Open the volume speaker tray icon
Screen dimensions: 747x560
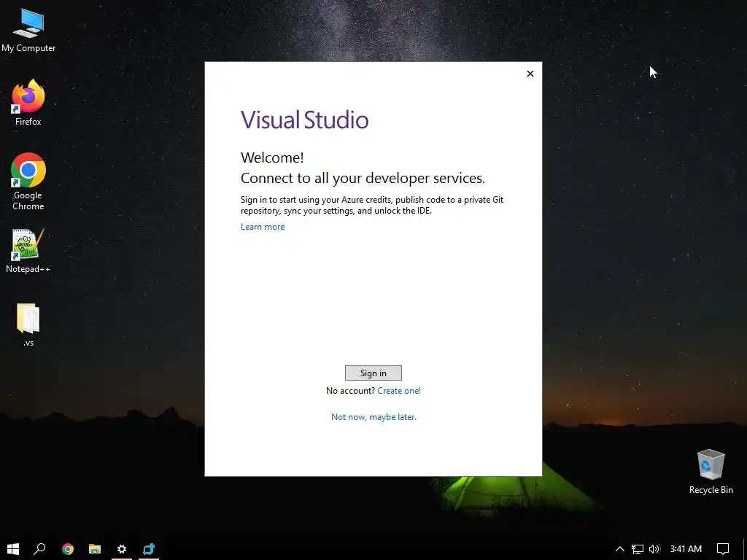pyautogui.click(x=654, y=549)
